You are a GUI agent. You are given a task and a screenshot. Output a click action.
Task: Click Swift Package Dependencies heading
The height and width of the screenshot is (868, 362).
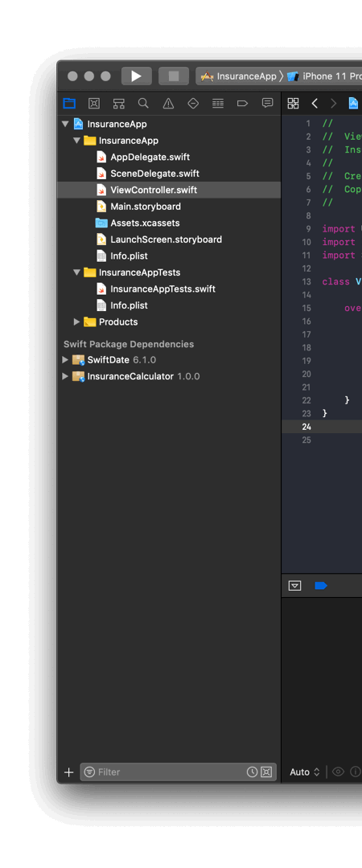coord(129,344)
